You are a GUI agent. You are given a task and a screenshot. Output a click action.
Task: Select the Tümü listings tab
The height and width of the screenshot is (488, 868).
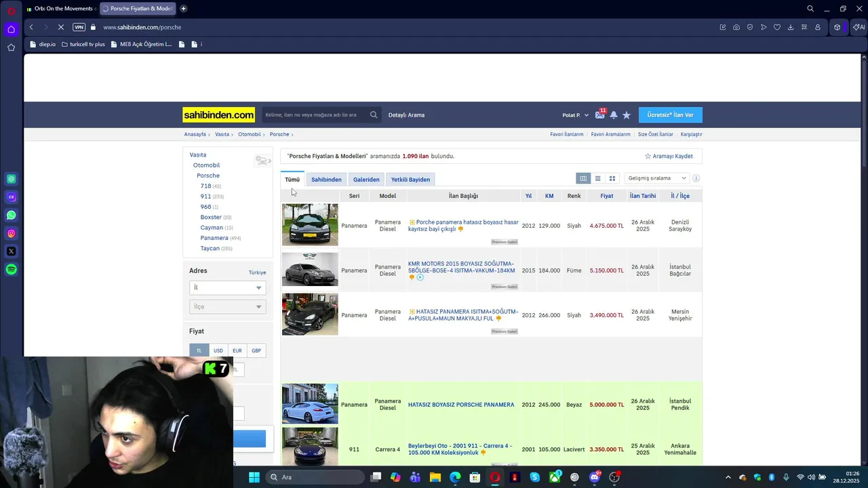point(292,180)
